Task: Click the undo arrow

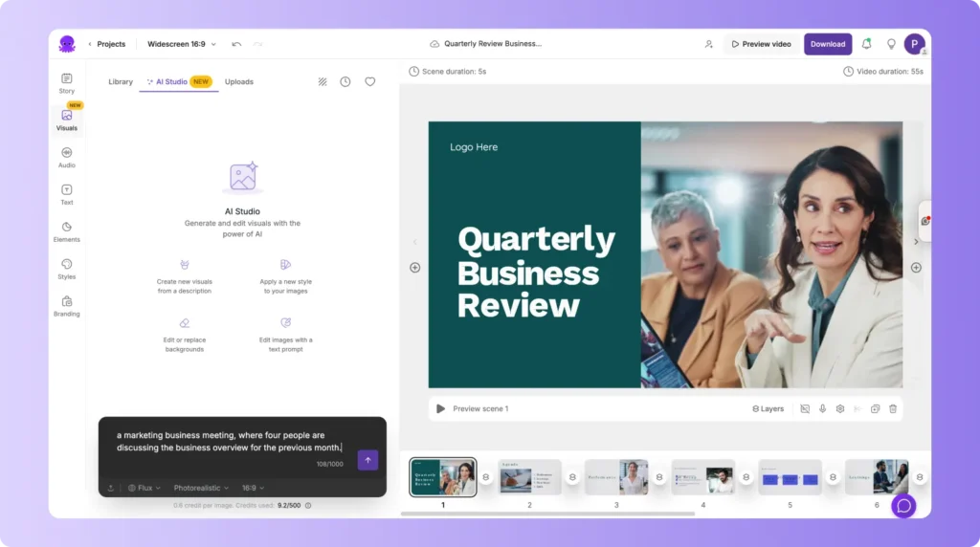Action: coord(236,44)
